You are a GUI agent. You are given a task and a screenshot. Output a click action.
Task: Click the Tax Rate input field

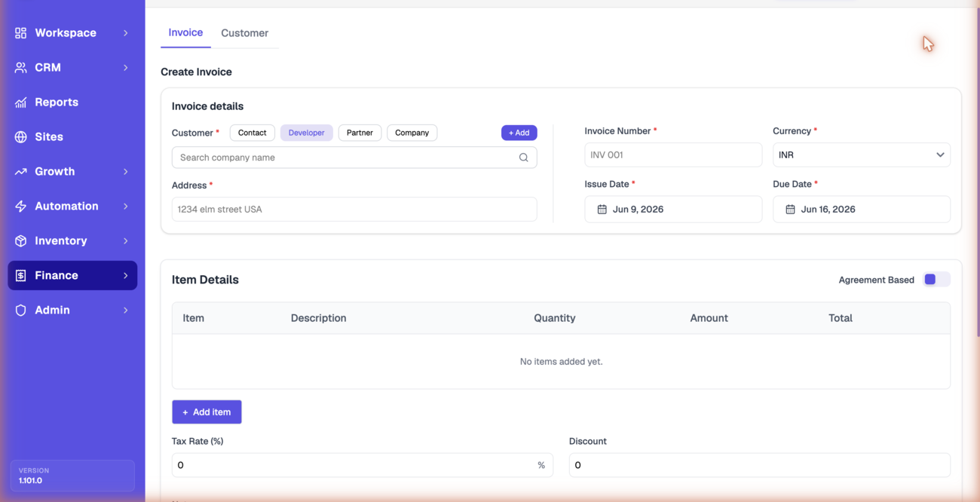(x=362, y=465)
